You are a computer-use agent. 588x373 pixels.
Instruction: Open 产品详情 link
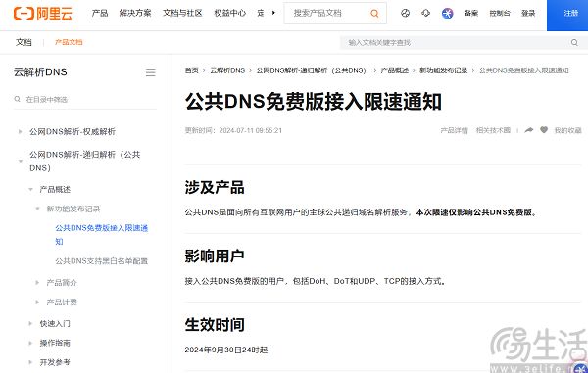454,130
